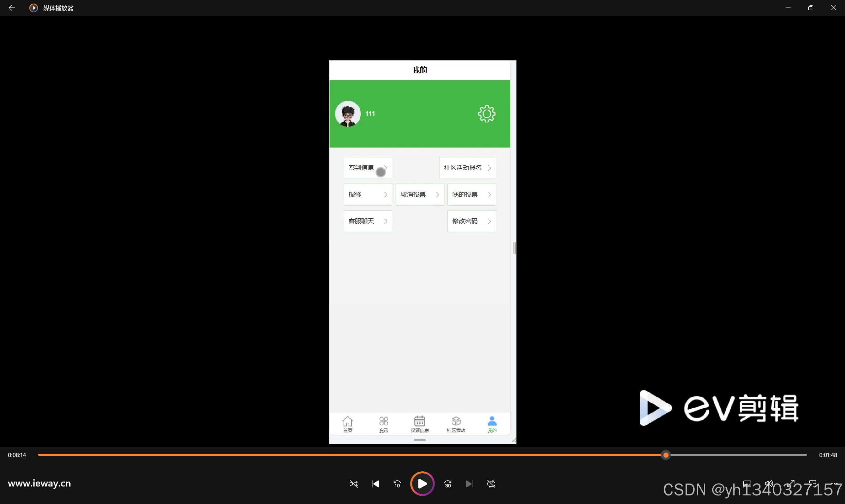Switch to 投票信息 calendar tab
Image resolution: width=845 pixels, height=504 pixels.
pos(420,424)
